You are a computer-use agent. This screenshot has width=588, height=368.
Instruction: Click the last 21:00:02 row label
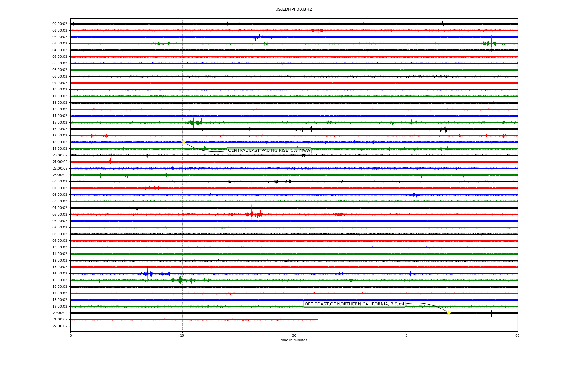[x=60, y=320]
